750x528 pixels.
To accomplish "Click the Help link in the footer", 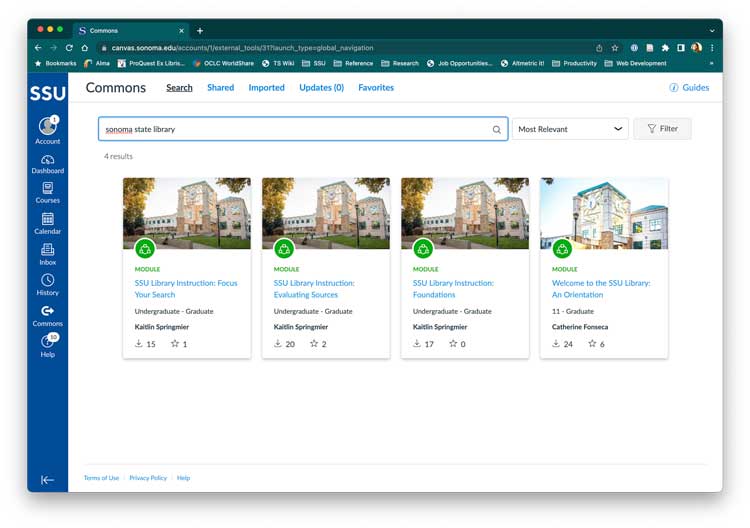I will pyautogui.click(x=184, y=478).
